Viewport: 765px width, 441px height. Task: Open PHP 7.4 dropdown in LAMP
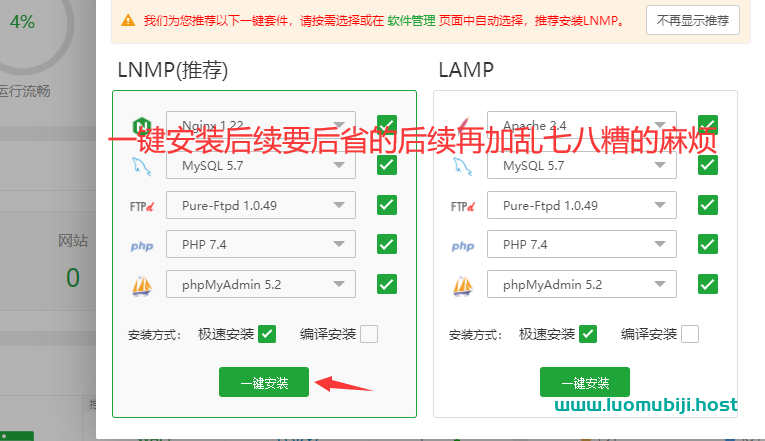[582, 244]
